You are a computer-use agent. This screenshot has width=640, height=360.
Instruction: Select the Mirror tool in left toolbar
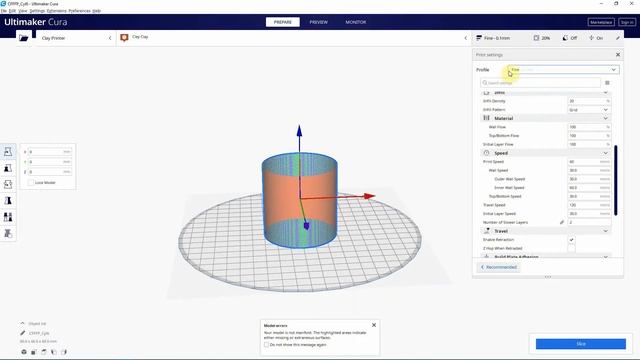coord(8,200)
